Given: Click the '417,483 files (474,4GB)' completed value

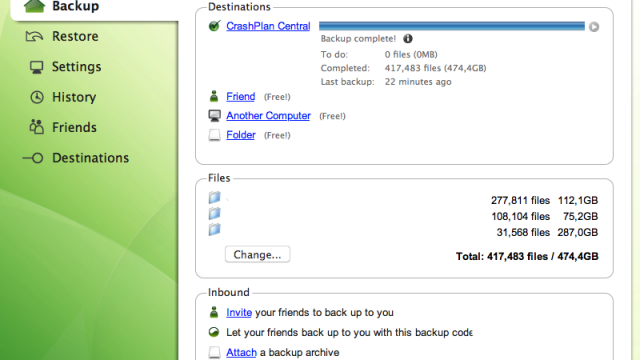Looking at the screenshot, I should tap(436, 68).
